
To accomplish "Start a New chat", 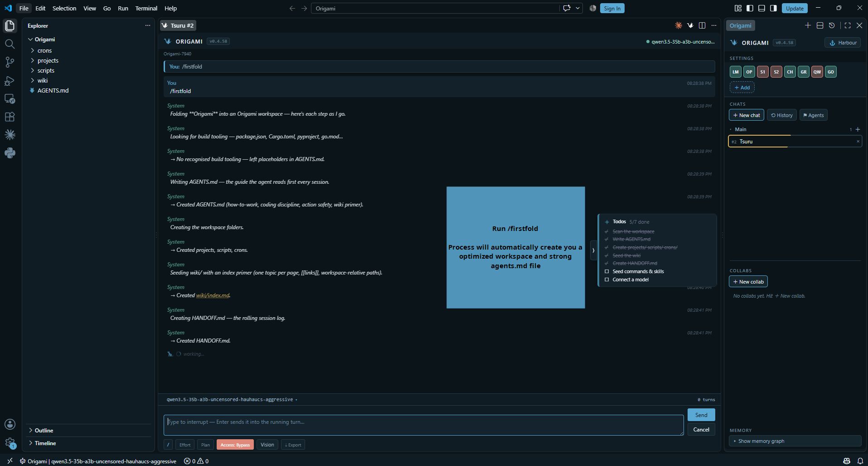I will pos(747,115).
